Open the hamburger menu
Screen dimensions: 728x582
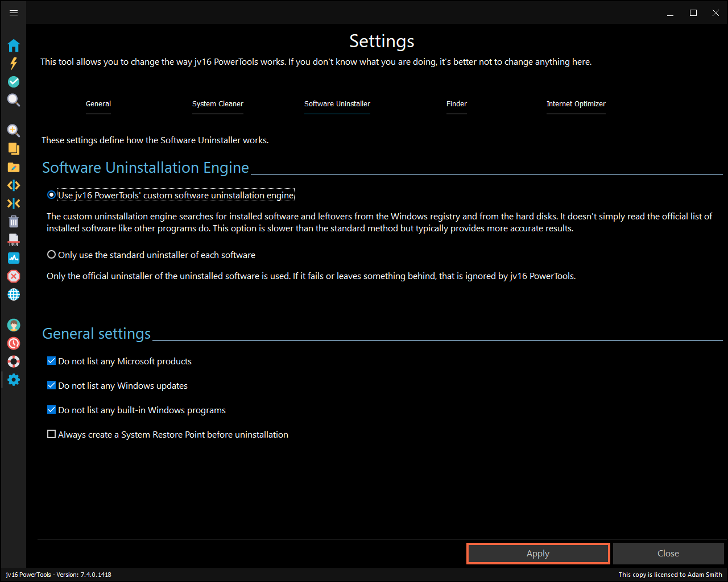pyautogui.click(x=14, y=13)
